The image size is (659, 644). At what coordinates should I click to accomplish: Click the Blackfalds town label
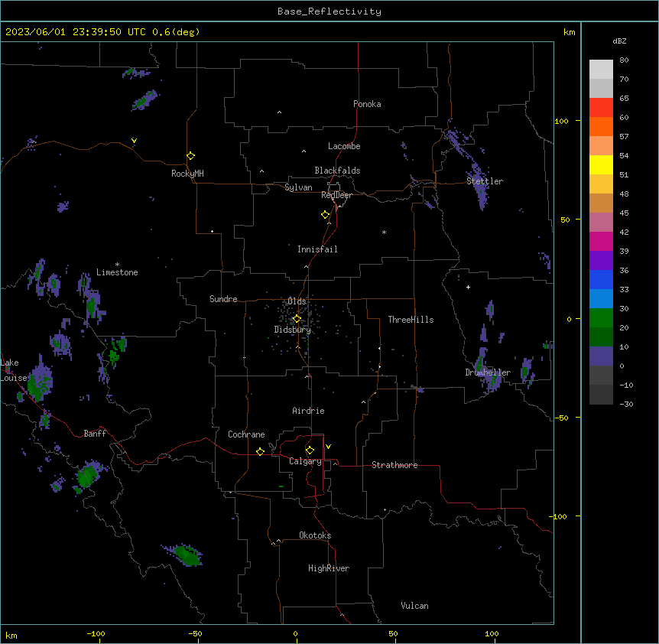[337, 171]
